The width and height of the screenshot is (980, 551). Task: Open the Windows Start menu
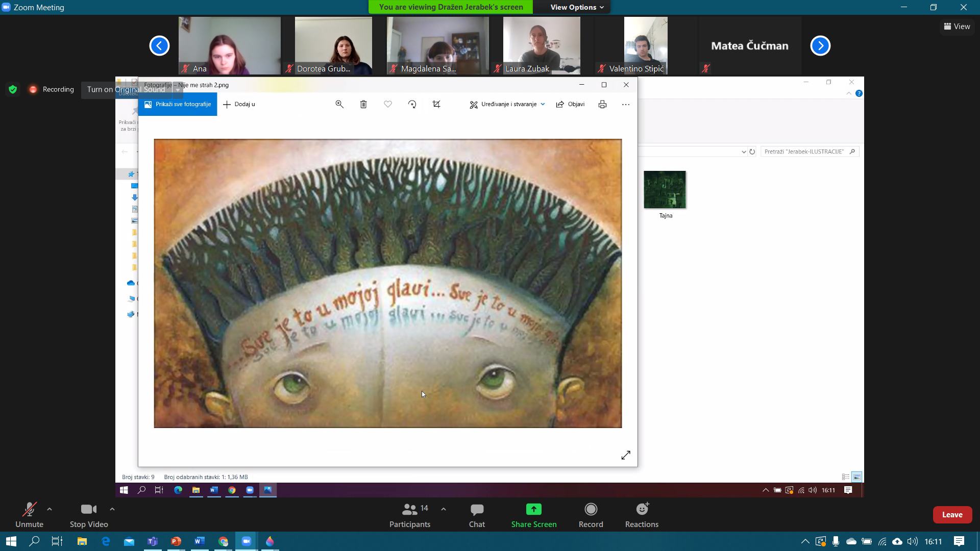(11, 541)
